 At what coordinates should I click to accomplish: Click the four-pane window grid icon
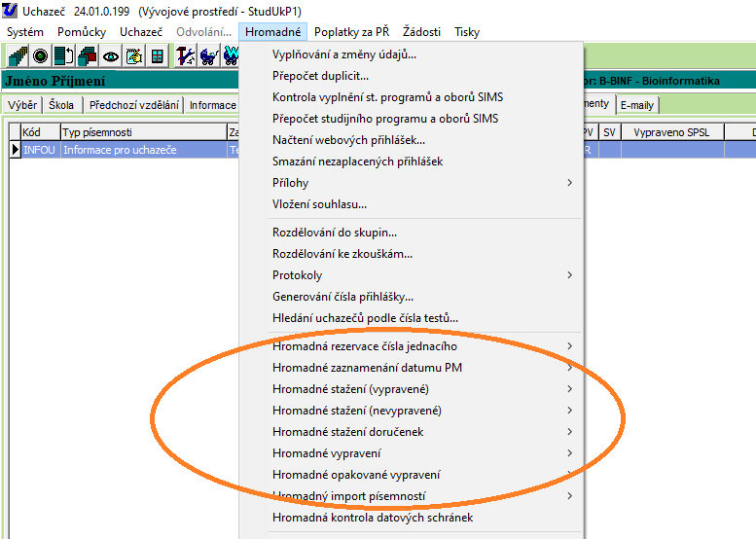pyautogui.click(x=157, y=55)
